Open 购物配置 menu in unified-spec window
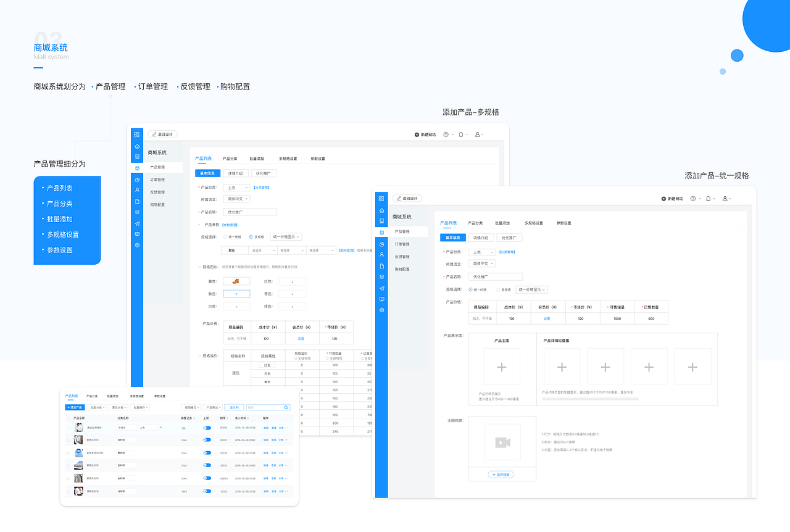The image size is (790, 532). pos(402,269)
